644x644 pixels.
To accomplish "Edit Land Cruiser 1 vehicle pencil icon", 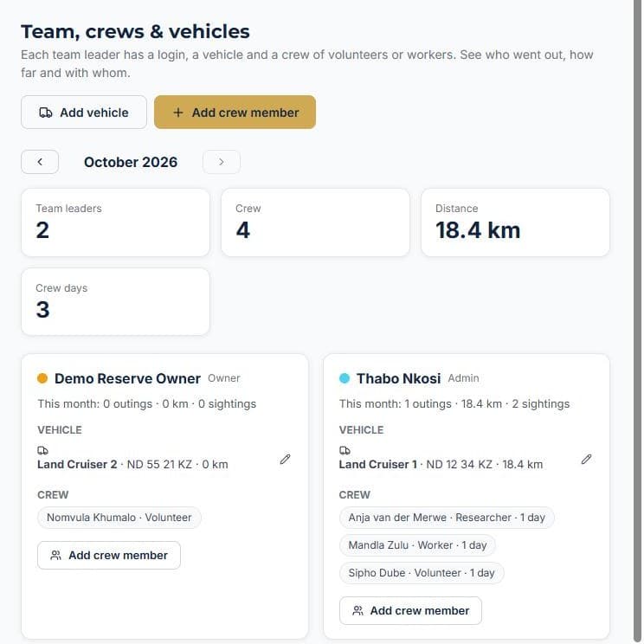I will click(587, 459).
